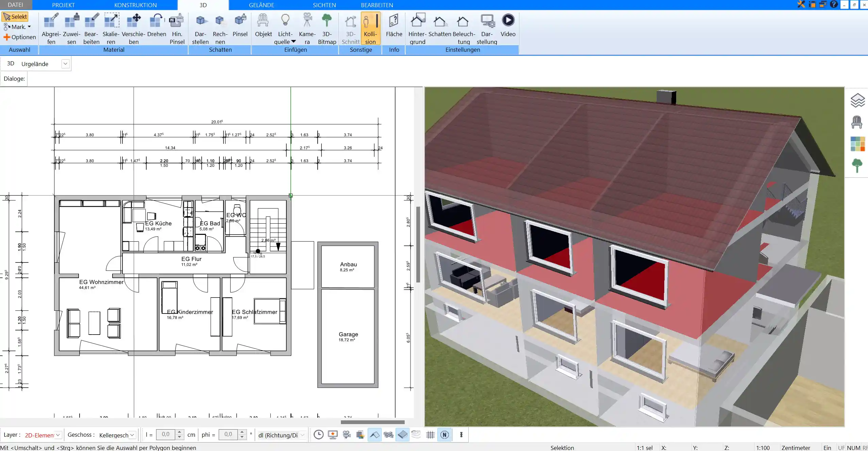The width and height of the screenshot is (868, 451).
Task: Toggle the terrain contours display button
Action: coord(416,435)
